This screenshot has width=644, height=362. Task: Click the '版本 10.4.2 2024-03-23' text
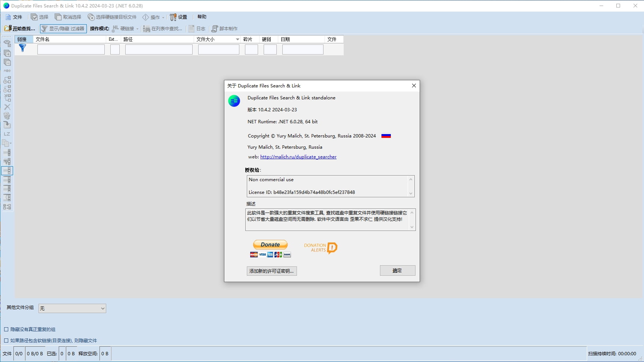tap(272, 110)
